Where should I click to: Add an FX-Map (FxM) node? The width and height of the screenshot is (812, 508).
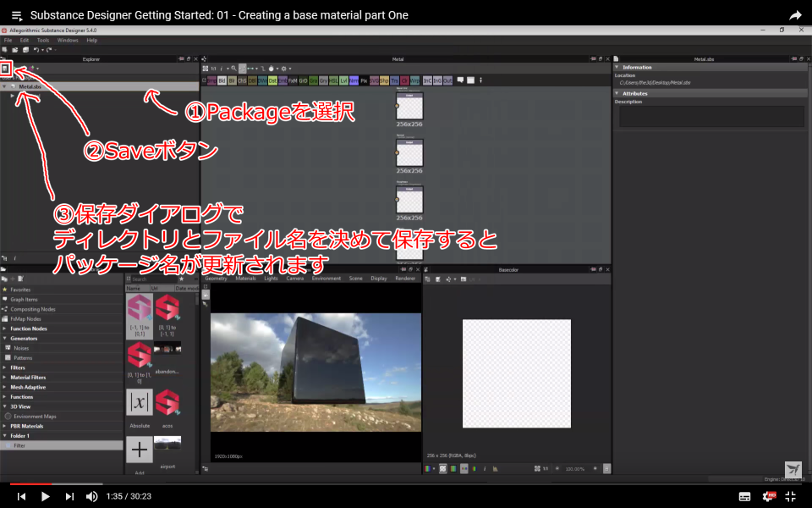293,81
